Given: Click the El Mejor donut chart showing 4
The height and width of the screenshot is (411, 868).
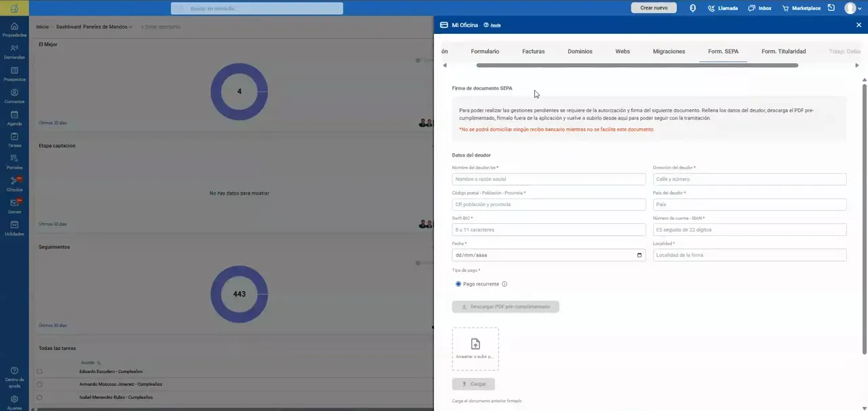Looking at the screenshot, I should click(239, 92).
